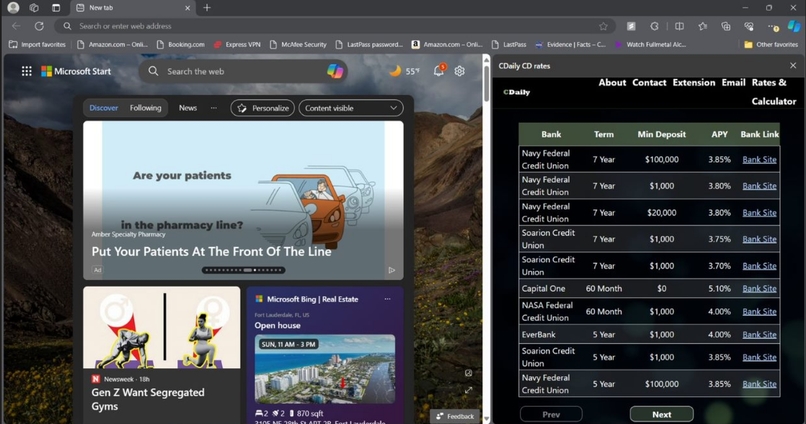This screenshot has width=806, height=424.
Task: Open the Microsoft apps grid launcher
Action: point(27,71)
